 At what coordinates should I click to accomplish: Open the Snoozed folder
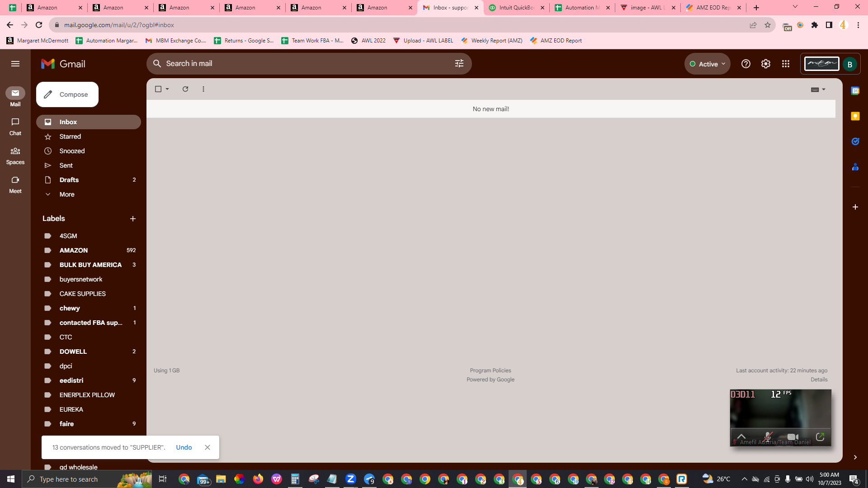tap(89, 151)
